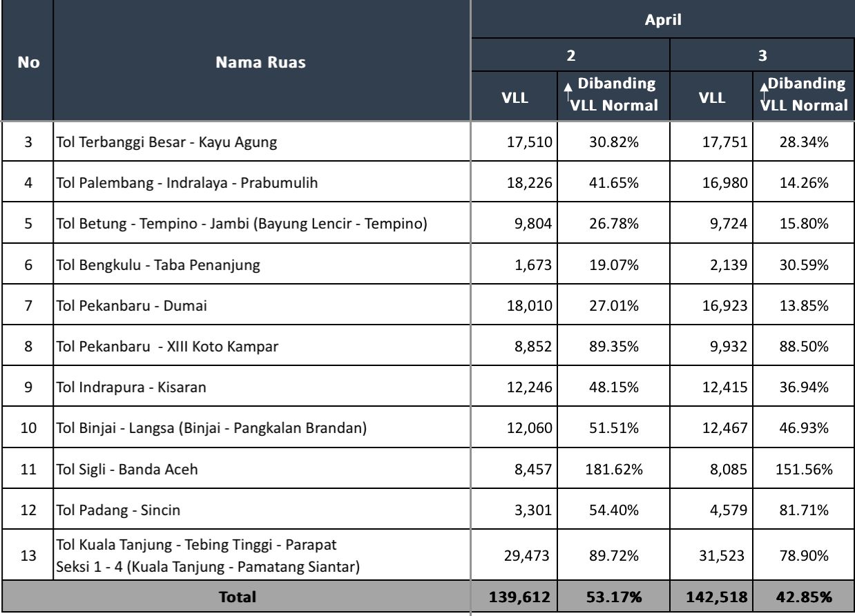Click the No column header
The image size is (855, 616).
tap(28, 64)
